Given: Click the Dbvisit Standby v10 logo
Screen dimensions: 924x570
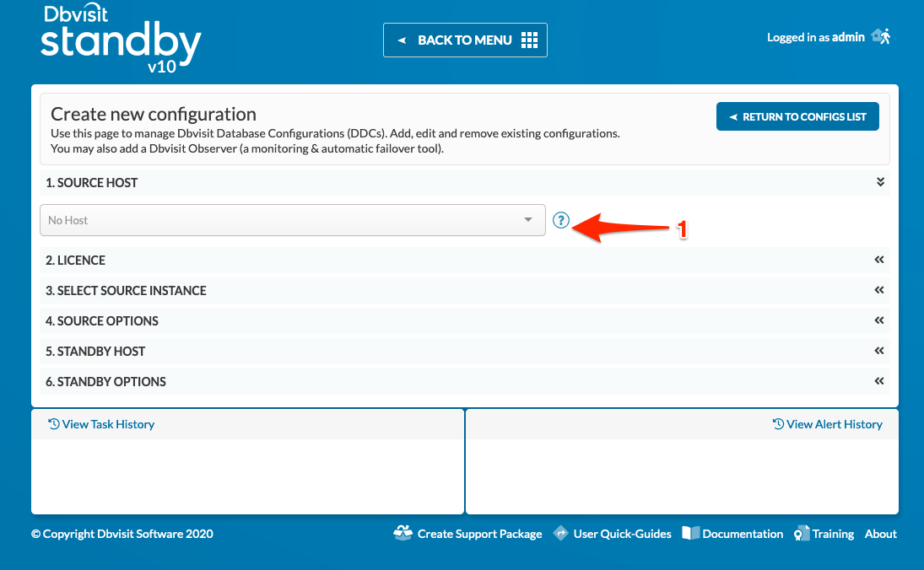Looking at the screenshot, I should (x=120, y=38).
